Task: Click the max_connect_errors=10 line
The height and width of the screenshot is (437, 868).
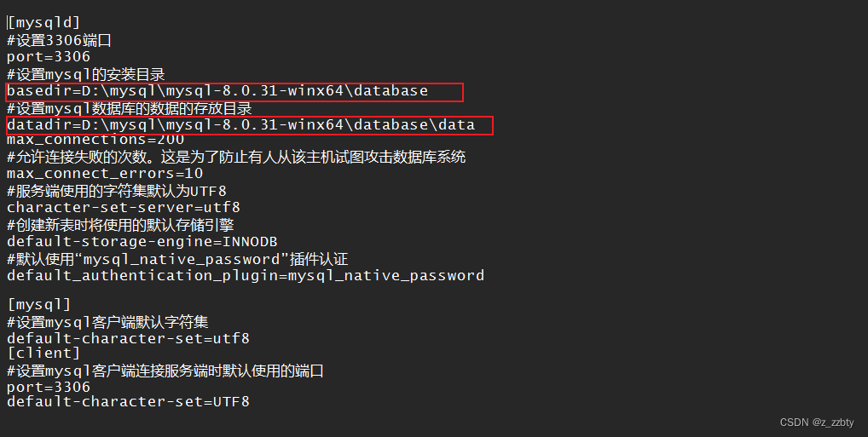Action: [105, 174]
